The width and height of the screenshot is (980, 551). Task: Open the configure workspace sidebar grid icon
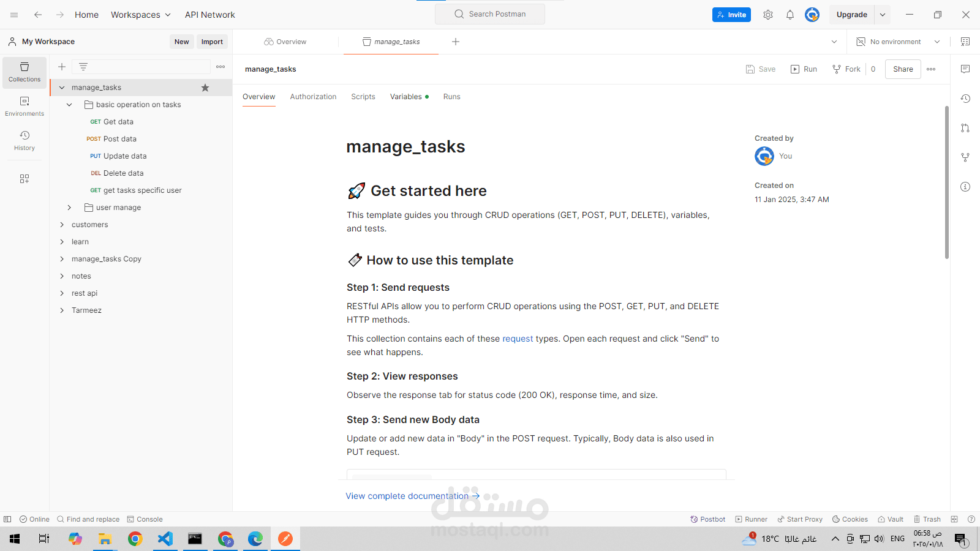pos(24,179)
